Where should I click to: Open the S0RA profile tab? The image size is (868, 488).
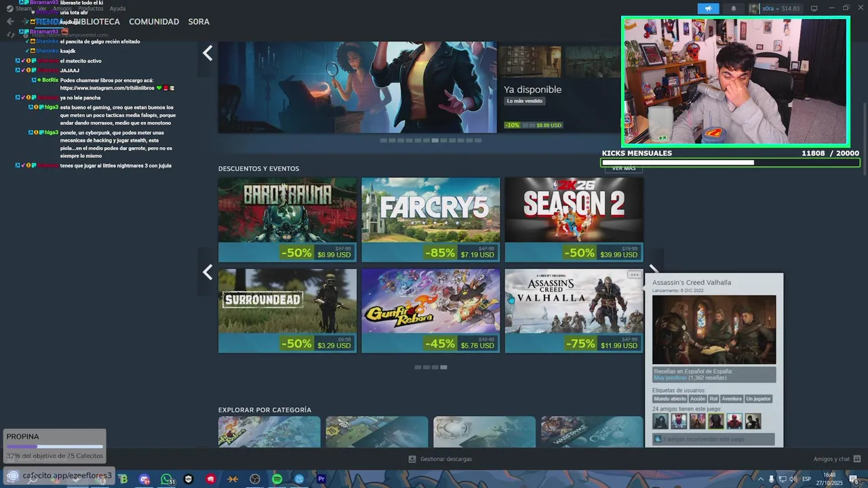point(199,22)
